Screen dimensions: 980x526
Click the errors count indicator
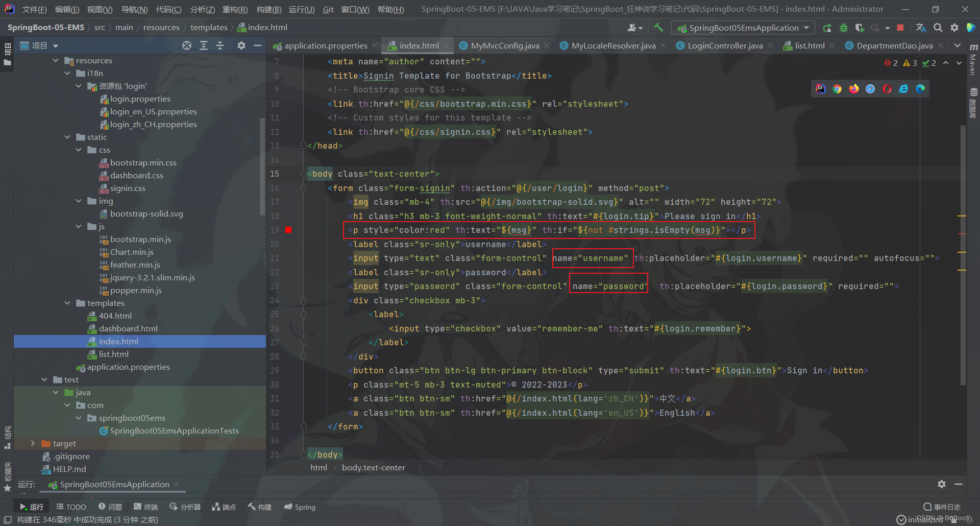click(891, 63)
